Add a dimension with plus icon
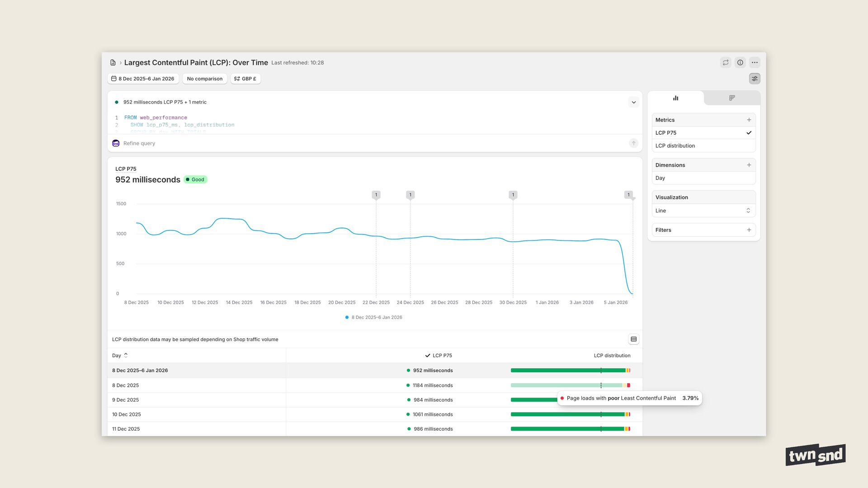 tap(749, 165)
